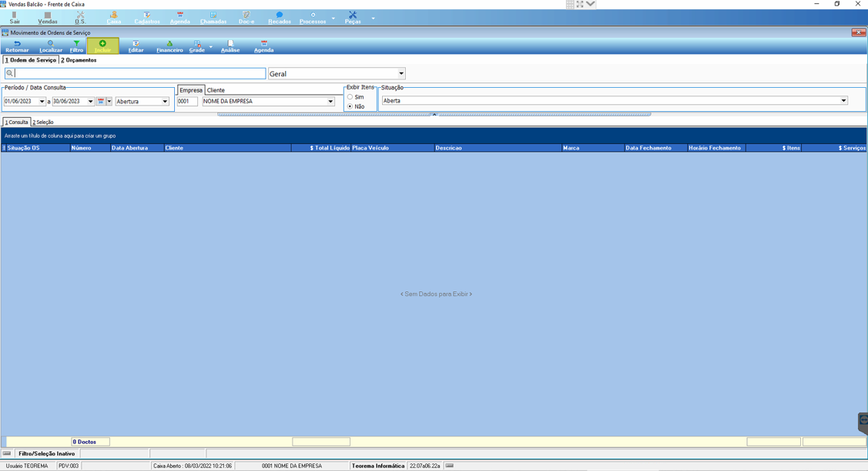
Task: Select the Cliente tab
Action: click(216, 90)
